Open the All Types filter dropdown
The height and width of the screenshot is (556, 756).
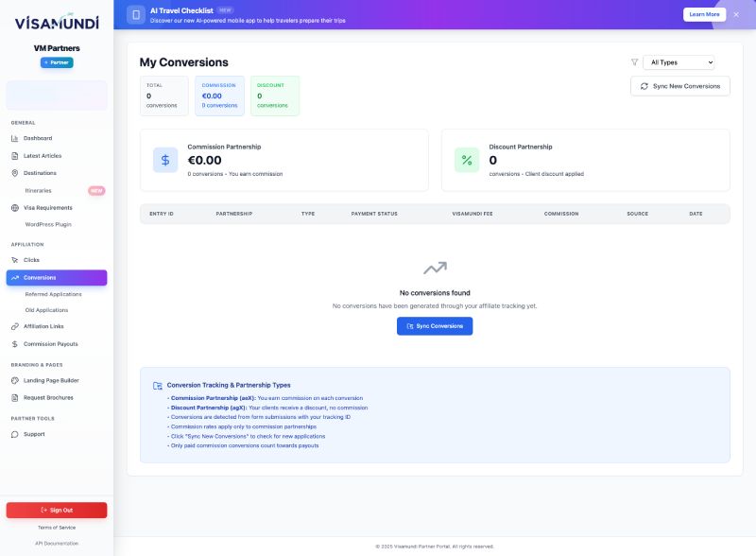click(679, 62)
